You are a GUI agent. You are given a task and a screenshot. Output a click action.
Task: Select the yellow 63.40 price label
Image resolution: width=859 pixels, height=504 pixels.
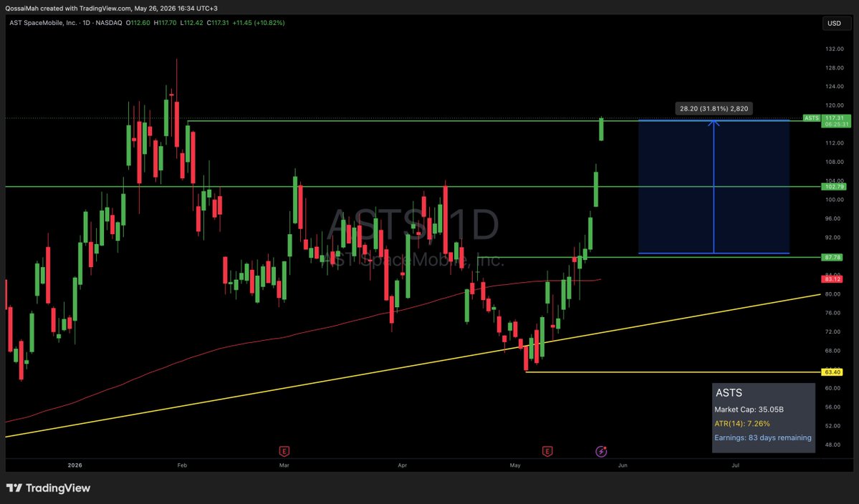coord(832,372)
